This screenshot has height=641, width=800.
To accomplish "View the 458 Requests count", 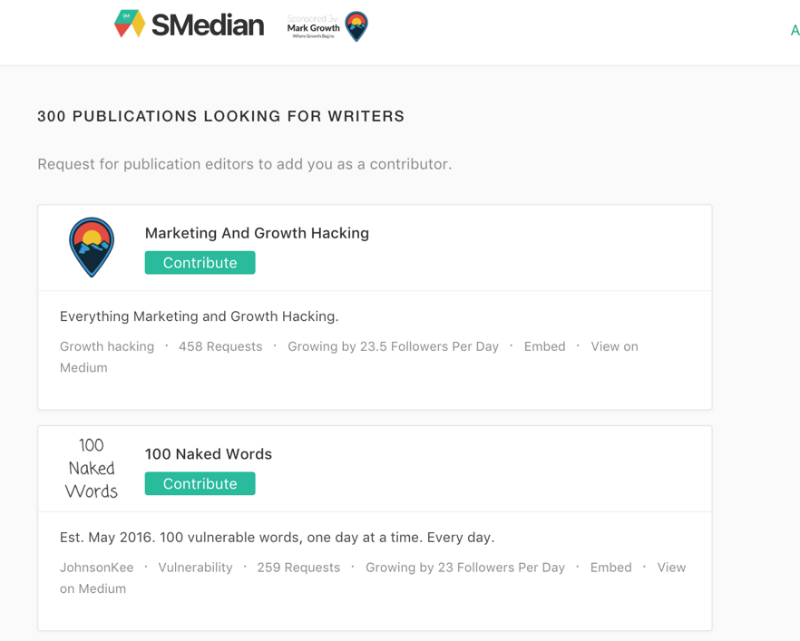I will click(x=220, y=347).
